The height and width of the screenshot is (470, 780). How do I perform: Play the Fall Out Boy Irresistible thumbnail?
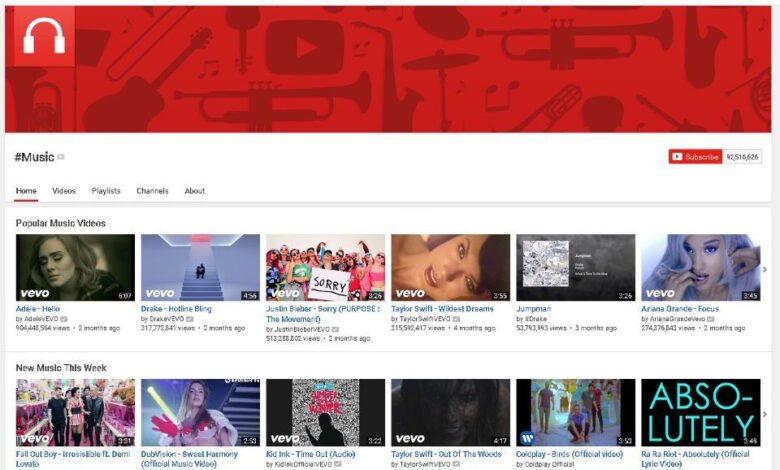[x=75, y=412]
